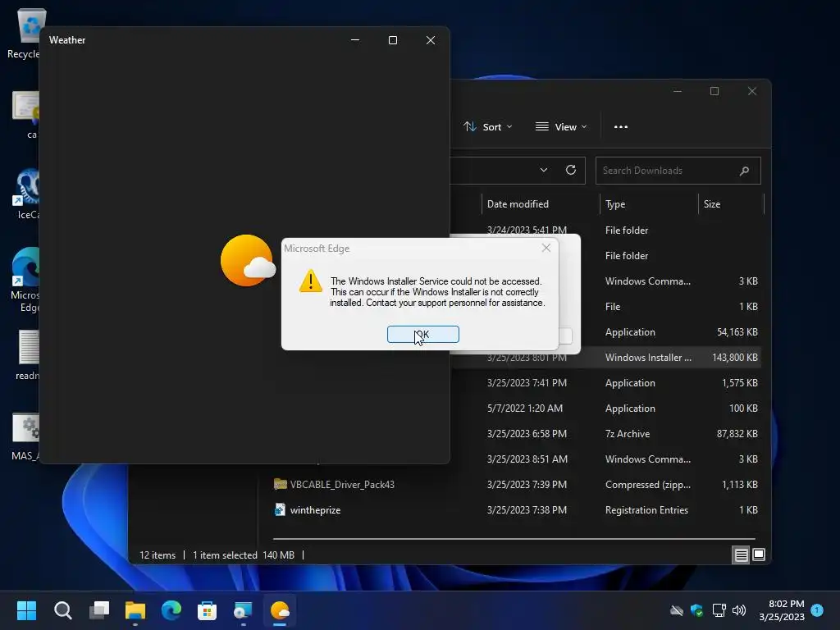
Task: Click '1 item selected 140 MB' status text
Action: click(x=244, y=555)
